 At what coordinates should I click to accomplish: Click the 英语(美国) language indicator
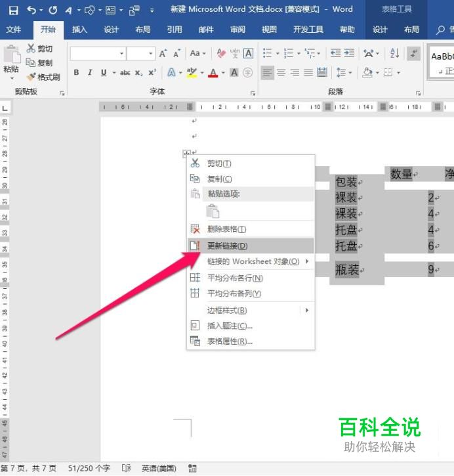pyautogui.click(x=159, y=468)
